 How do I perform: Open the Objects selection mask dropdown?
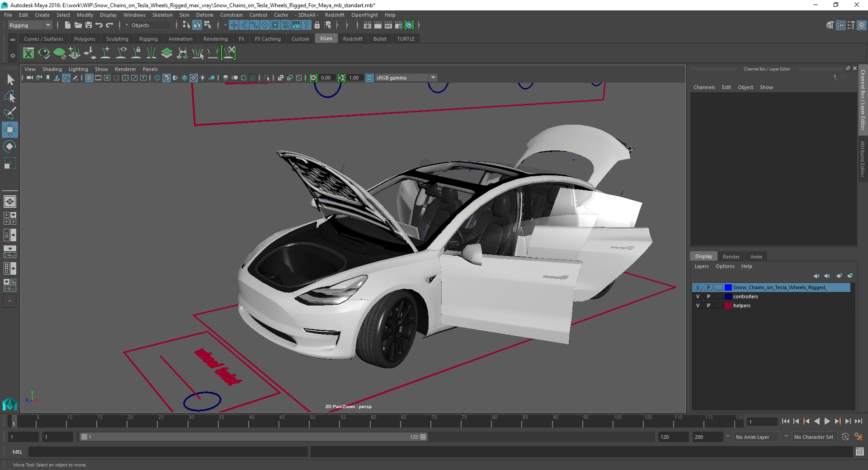[150, 25]
